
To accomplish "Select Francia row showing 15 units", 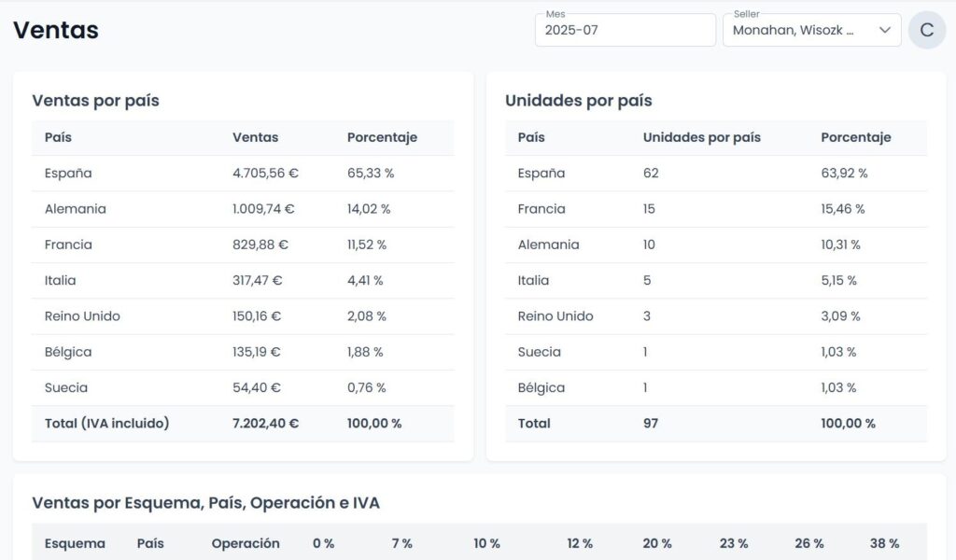I will click(716, 209).
